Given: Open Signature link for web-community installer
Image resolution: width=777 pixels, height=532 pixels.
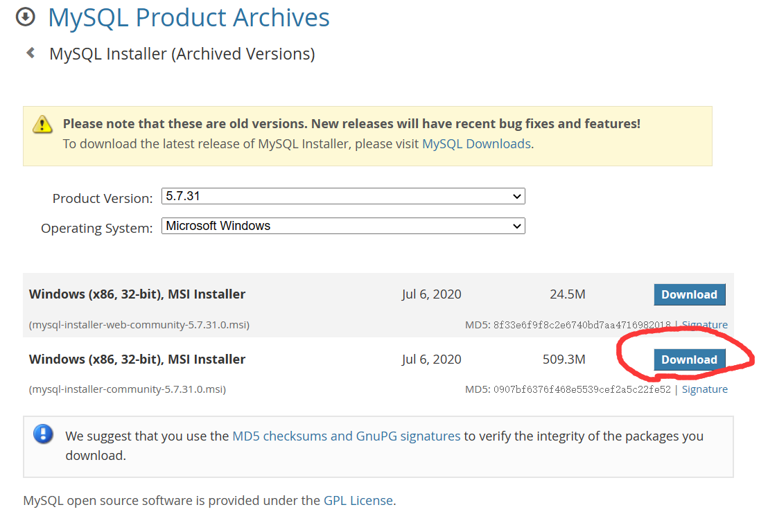Looking at the screenshot, I should (704, 324).
